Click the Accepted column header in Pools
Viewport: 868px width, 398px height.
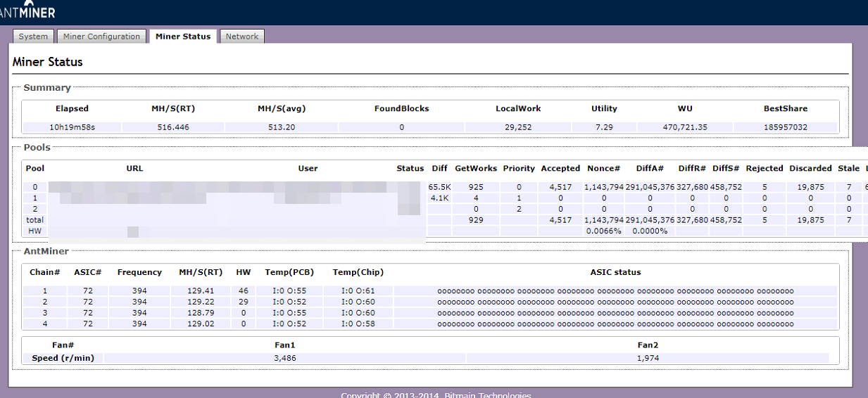(560, 169)
